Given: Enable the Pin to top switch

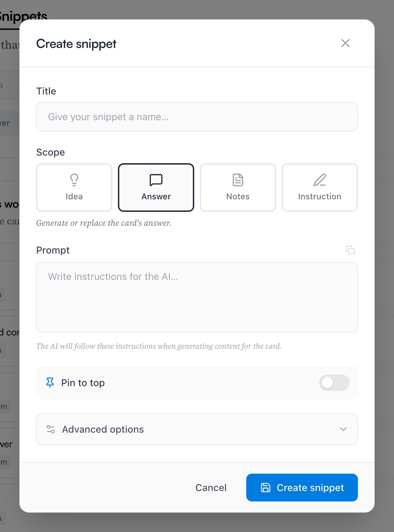Looking at the screenshot, I should 334,383.
